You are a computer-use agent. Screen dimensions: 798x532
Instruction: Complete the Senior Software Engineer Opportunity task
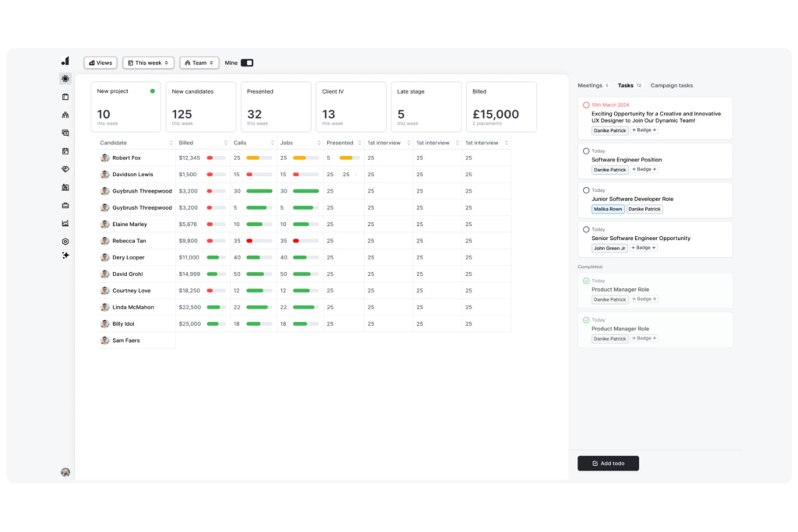(x=586, y=230)
